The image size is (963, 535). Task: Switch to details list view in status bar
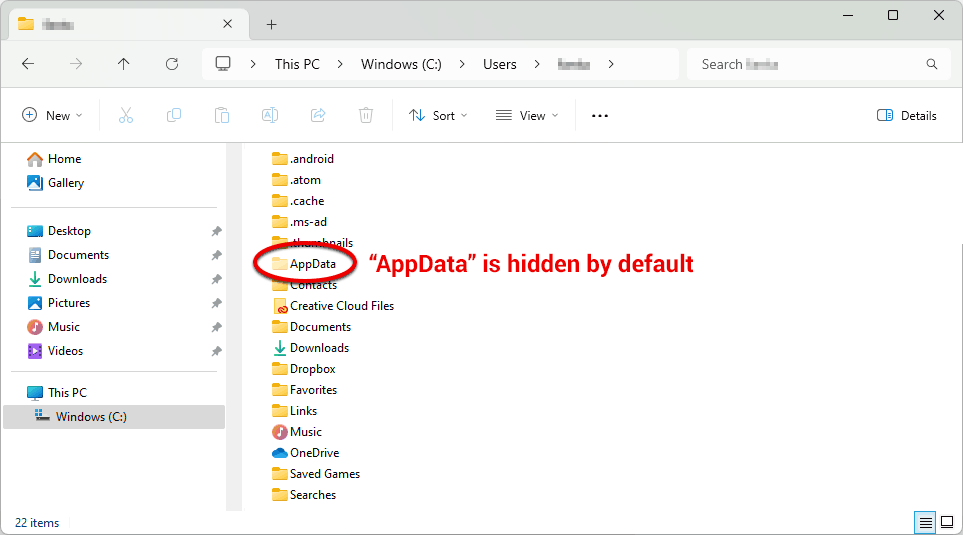click(x=924, y=522)
